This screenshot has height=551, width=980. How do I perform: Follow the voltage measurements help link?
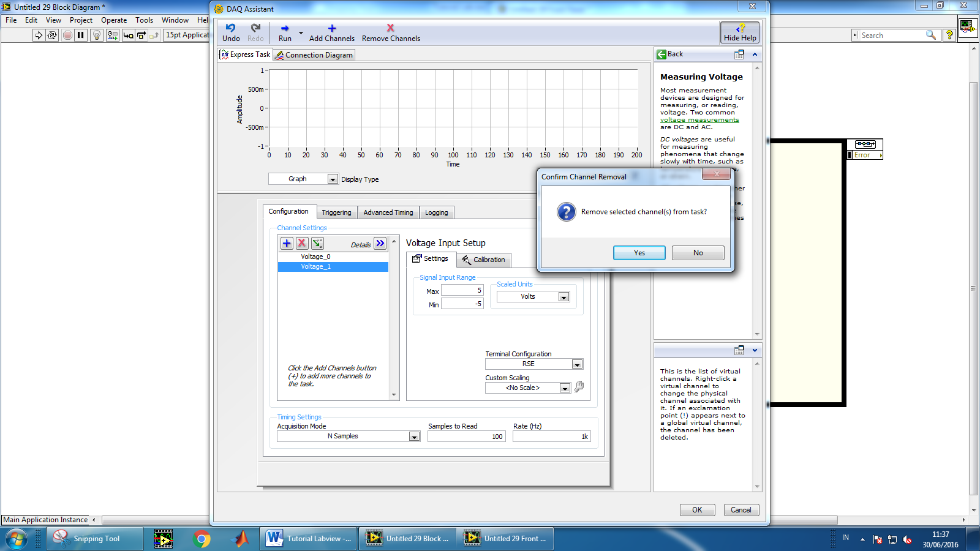point(699,120)
